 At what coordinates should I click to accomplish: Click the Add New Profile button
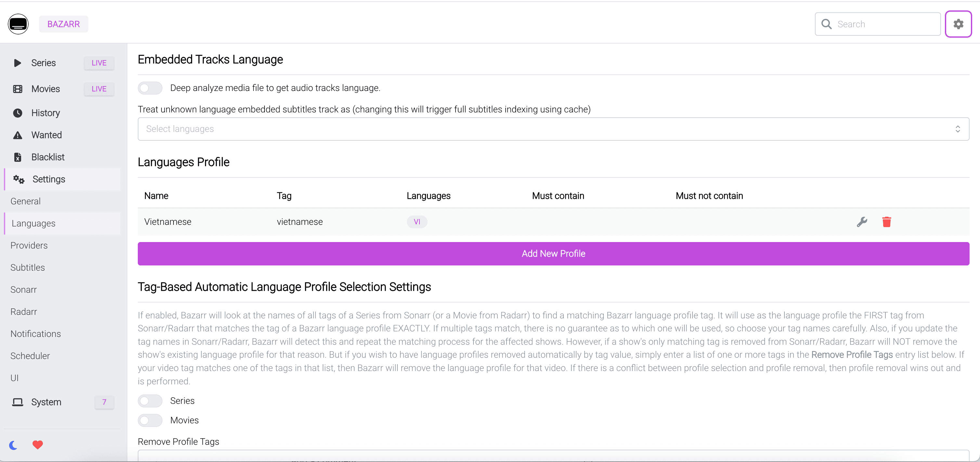click(x=553, y=254)
